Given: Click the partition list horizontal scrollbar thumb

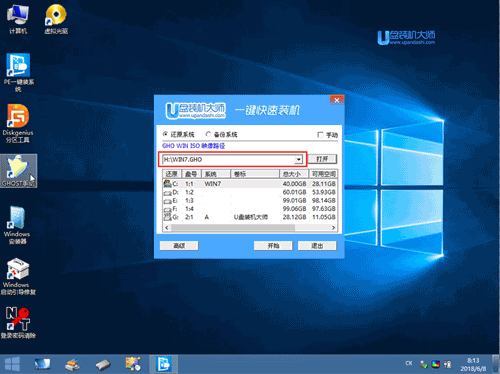Looking at the screenshot, I should [233, 228].
